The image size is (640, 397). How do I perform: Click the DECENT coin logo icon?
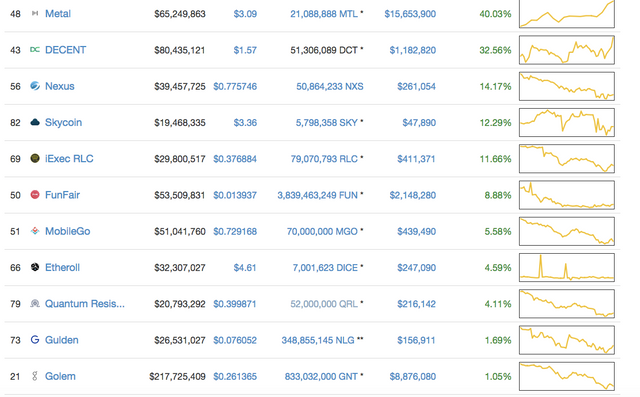coord(35,50)
